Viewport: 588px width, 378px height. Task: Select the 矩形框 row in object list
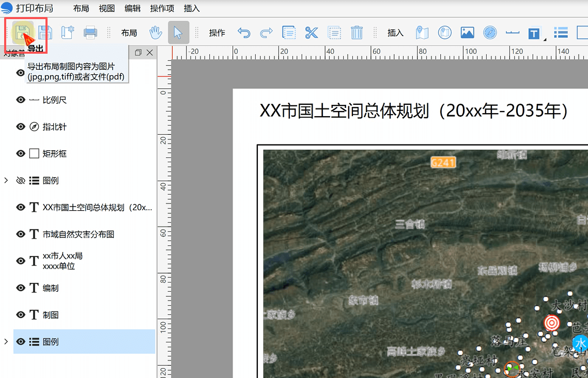click(84, 153)
